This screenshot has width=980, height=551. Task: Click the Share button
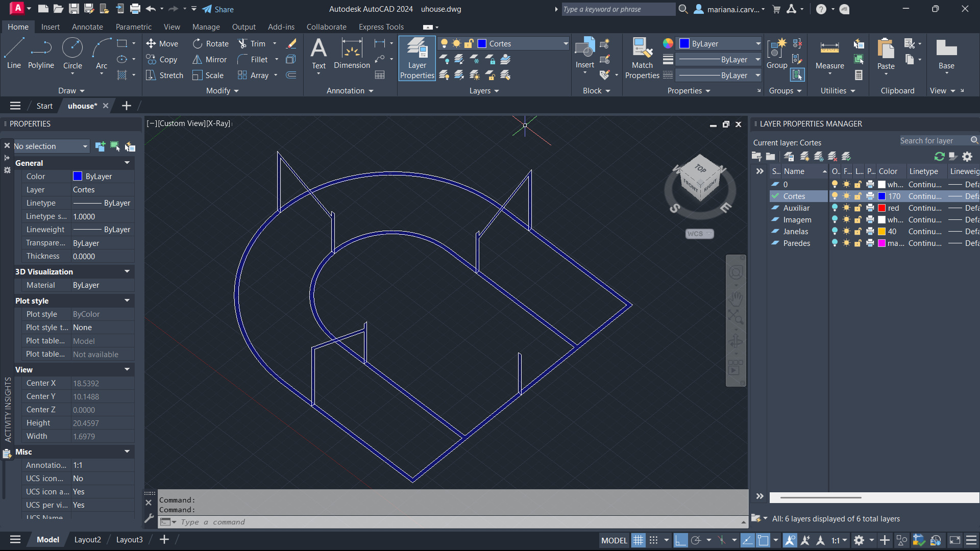pyautogui.click(x=218, y=9)
